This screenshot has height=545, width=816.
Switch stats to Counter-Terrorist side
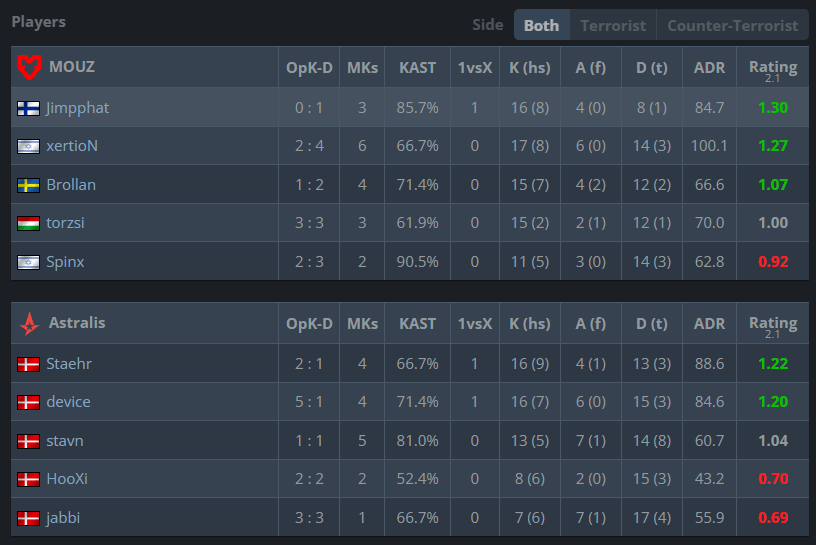pyautogui.click(x=732, y=25)
